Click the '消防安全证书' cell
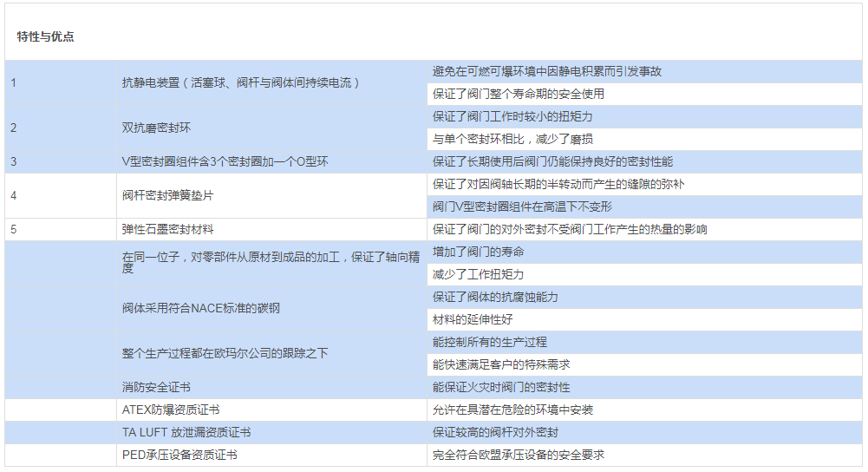The height and width of the screenshot is (472, 868). click(x=156, y=387)
